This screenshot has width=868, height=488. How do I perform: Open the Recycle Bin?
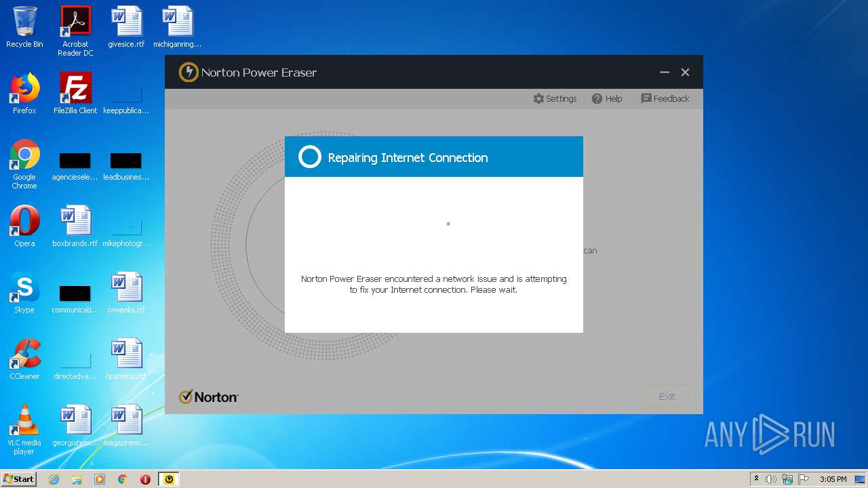click(x=24, y=27)
